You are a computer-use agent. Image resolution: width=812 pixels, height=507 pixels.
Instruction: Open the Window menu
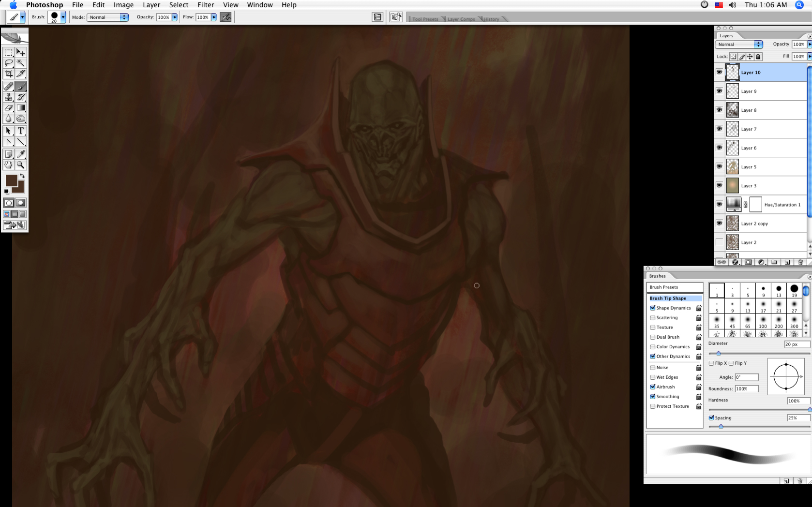(x=260, y=5)
